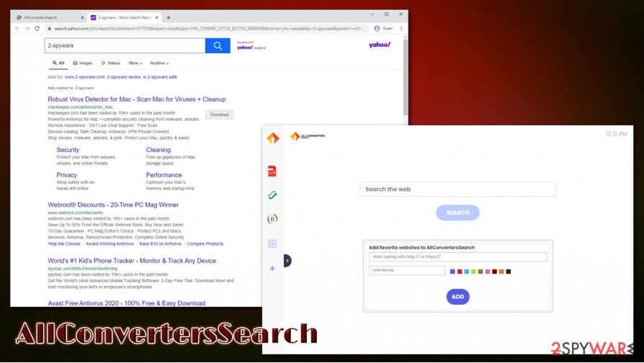Image resolution: width=644 pixels, height=363 pixels.
Task: Click the Search the web field
Action: (x=457, y=189)
